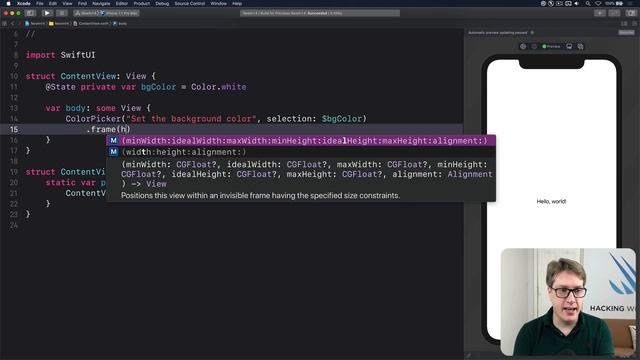Click the .frame(h) text on line 15
The height and width of the screenshot is (360, 640).
(108, 129)
